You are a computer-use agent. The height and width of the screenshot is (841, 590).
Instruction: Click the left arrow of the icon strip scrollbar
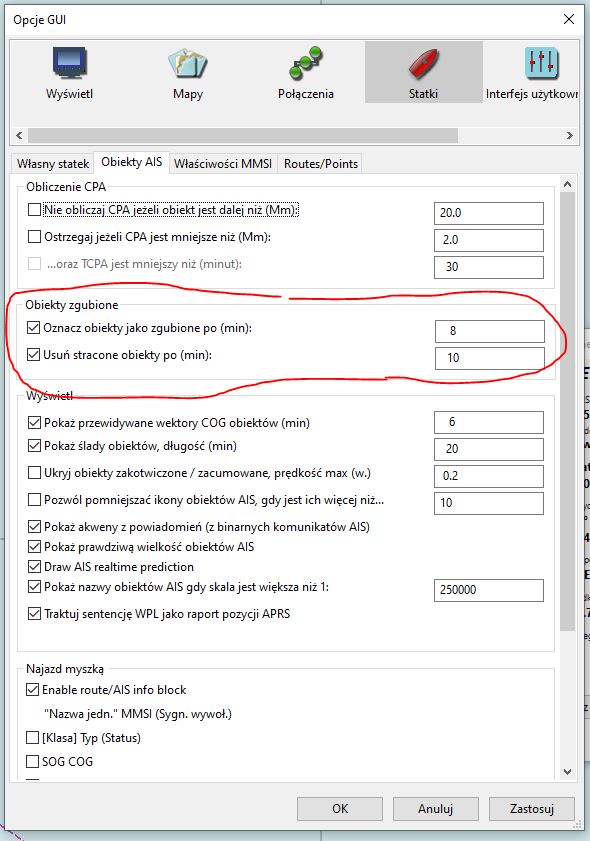pos(19,135)
